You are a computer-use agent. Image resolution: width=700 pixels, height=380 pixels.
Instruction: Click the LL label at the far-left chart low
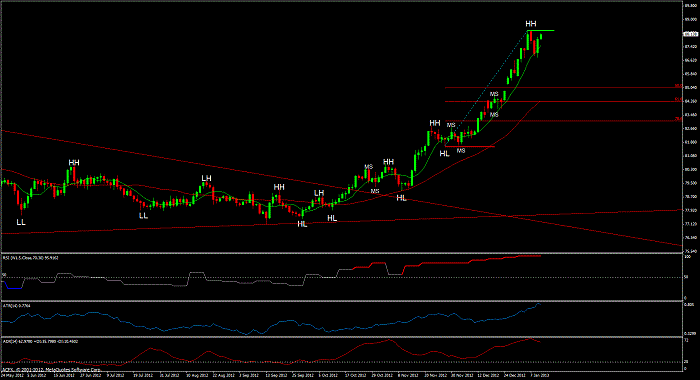coord(21,222)
